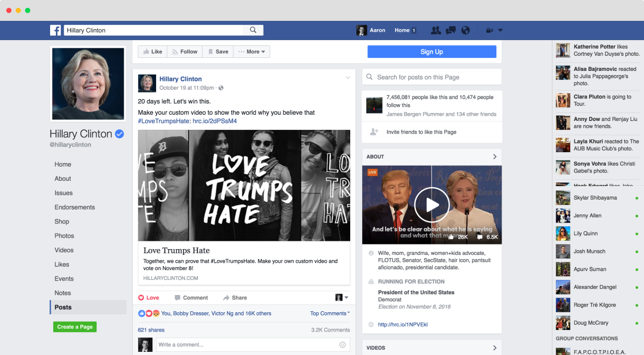Toggle Save for the page
This screenshot has height=355, width=644.
point(218,52)
